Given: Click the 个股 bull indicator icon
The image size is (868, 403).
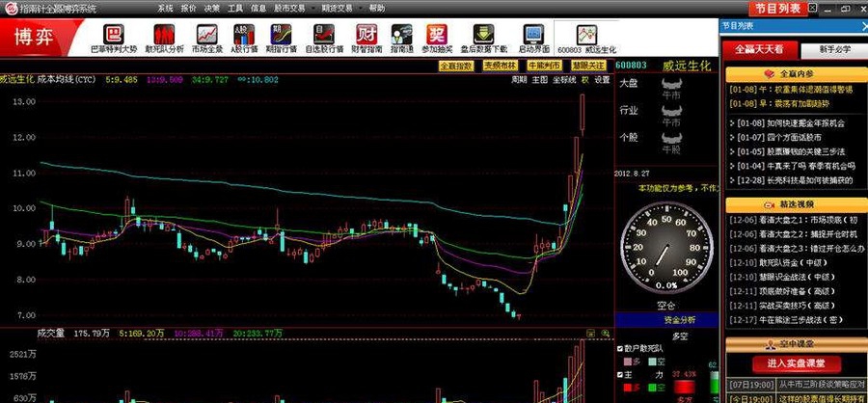Looking at the screenshot, I should coord(671,137).
